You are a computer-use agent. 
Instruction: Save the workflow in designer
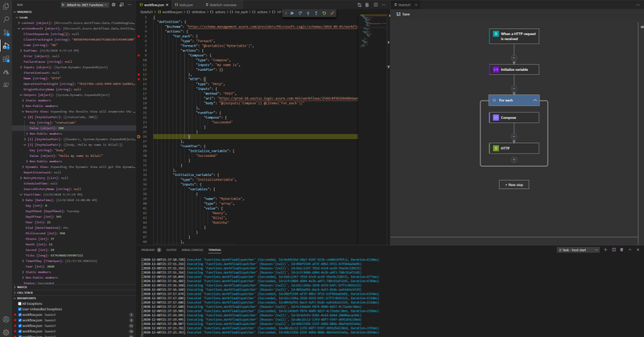pos(403,14)
